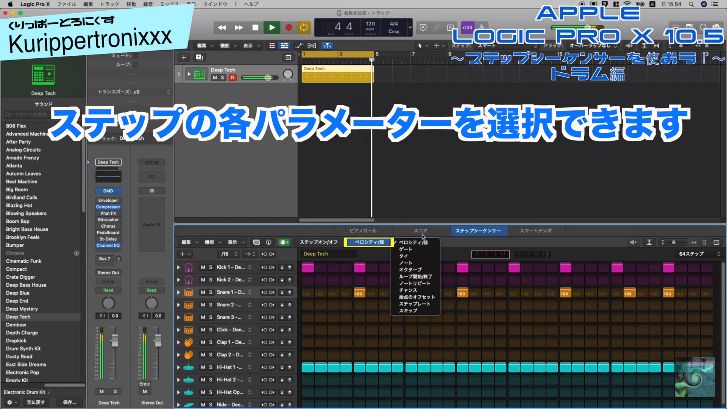The height and width of the screenshot is (409, 727).
Task: Click the Deep Tech channel strip volume fader
Action: [115, 341]
